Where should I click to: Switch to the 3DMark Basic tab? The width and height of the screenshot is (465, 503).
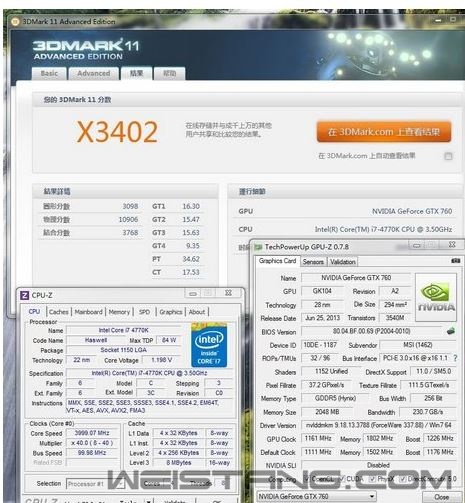(49, 74)
